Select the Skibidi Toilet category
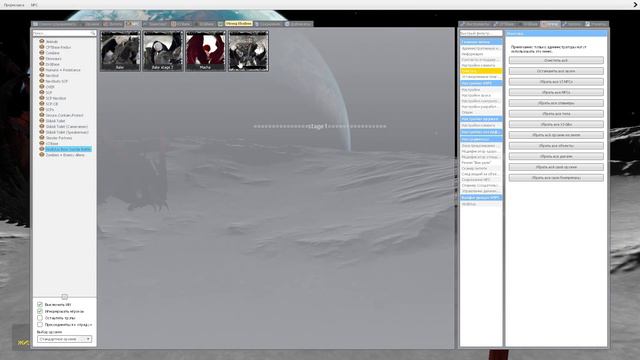The width and height of the screenshot is (640, 360). [x=55, y=121]
